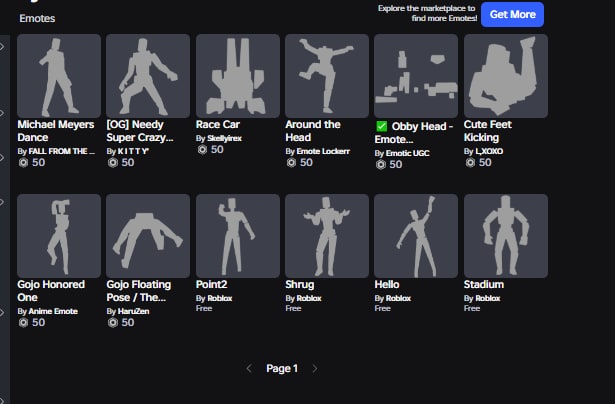
Task: Open Gojo Floating Pose emote title link
Action: point(139,291)
